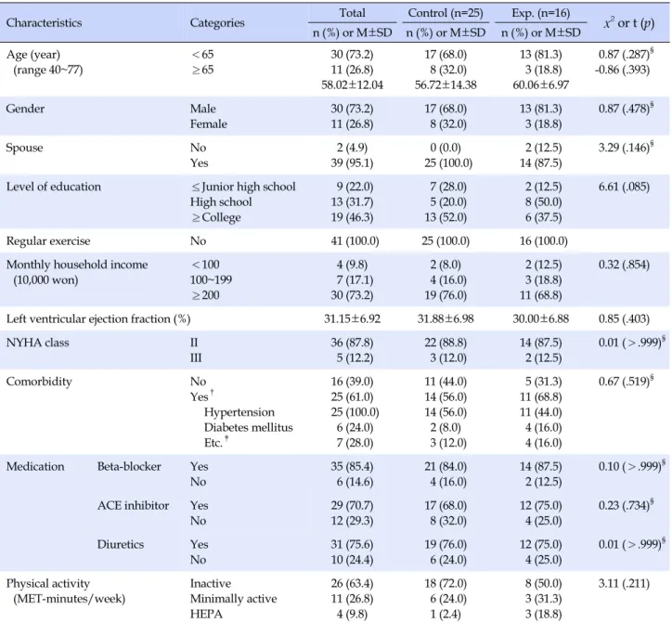Click the '≥College' category cell

[216, 217]
